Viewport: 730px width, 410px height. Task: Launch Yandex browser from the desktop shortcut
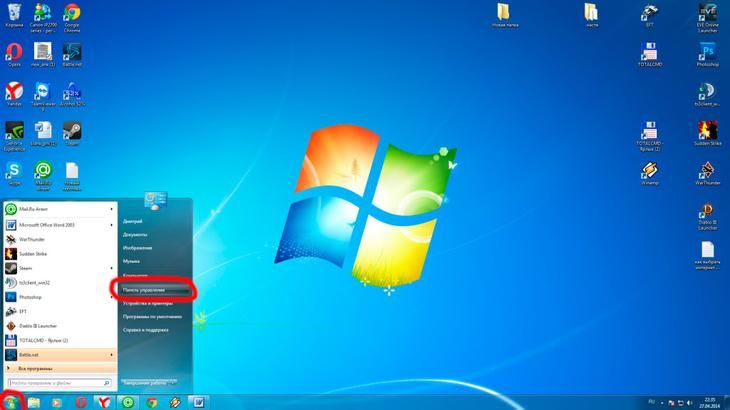(14, 94)
